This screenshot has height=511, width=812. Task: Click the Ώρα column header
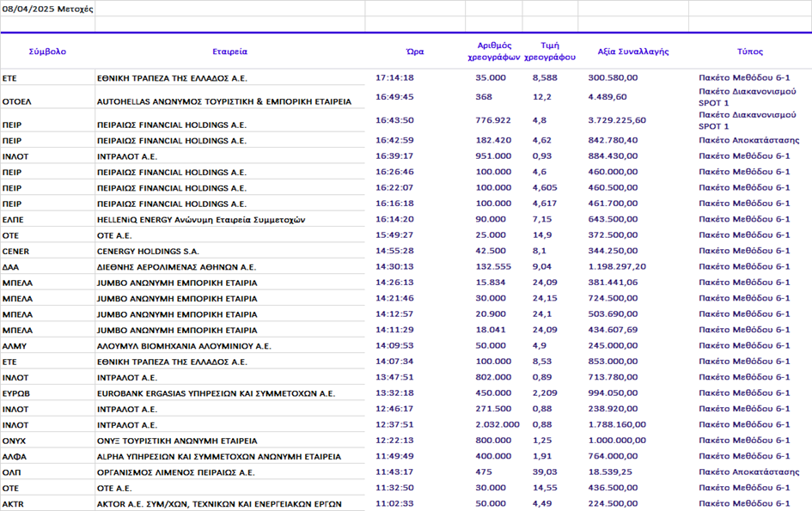414,52
